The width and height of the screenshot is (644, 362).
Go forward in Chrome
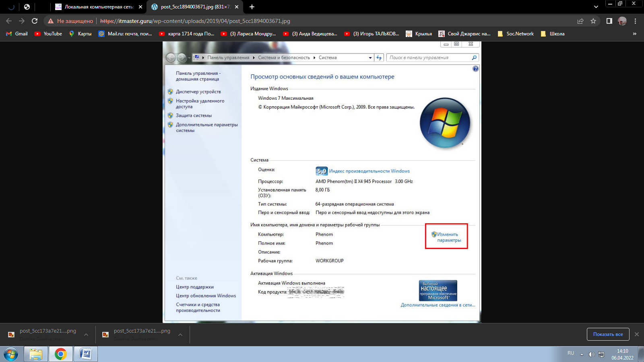22,21
